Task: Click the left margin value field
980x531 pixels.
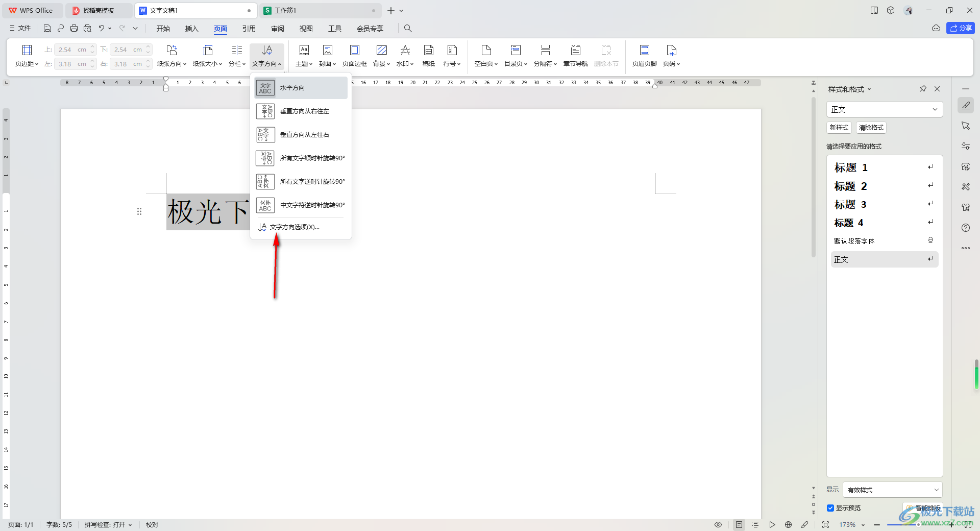Action: pyautogui.click(x=71, y=64)
